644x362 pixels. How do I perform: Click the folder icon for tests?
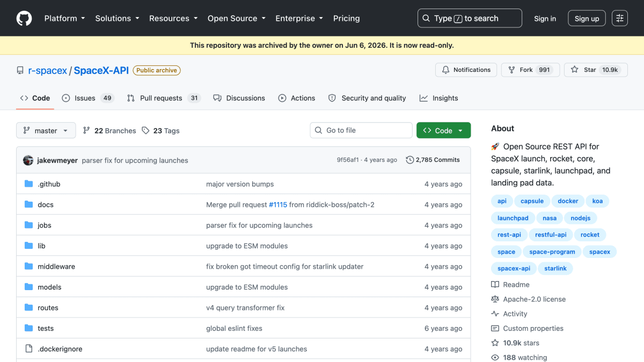[29, 328]
